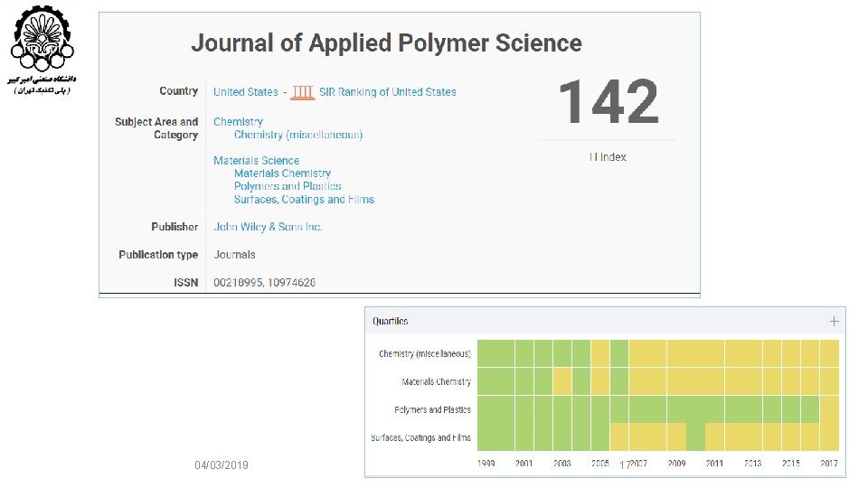Open the Materials Chemistry category link

coord(282,174)
